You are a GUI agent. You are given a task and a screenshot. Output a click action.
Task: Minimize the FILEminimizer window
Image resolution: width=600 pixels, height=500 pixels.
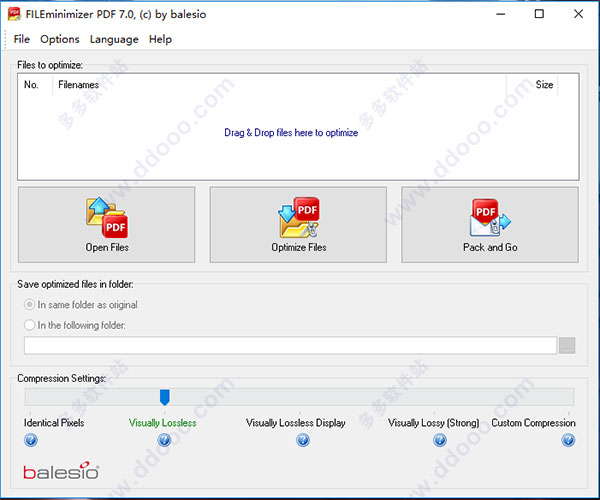501,14
